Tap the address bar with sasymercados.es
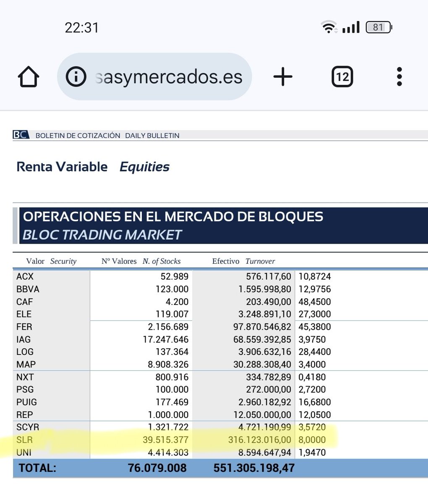 click(154, 76)
